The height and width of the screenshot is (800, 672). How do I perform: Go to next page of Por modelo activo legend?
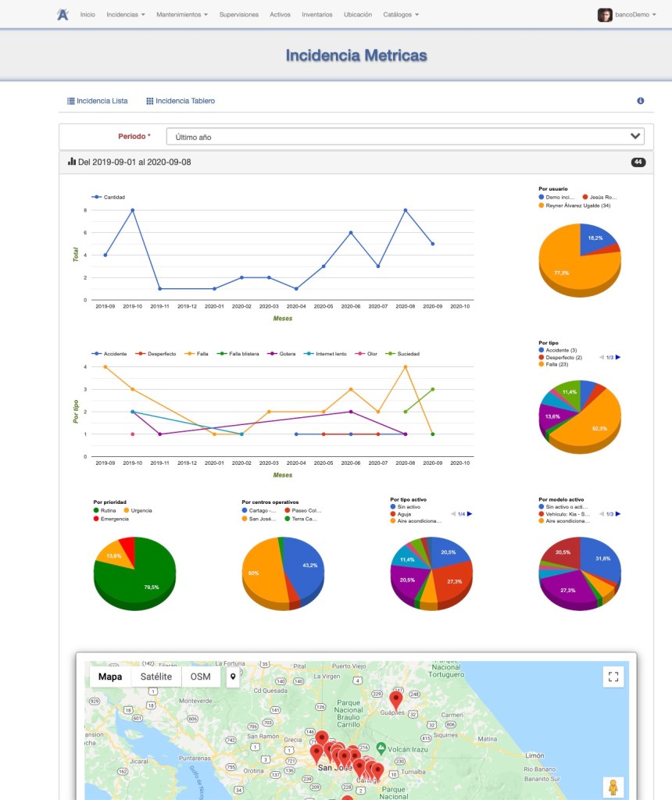click(619, 513)
